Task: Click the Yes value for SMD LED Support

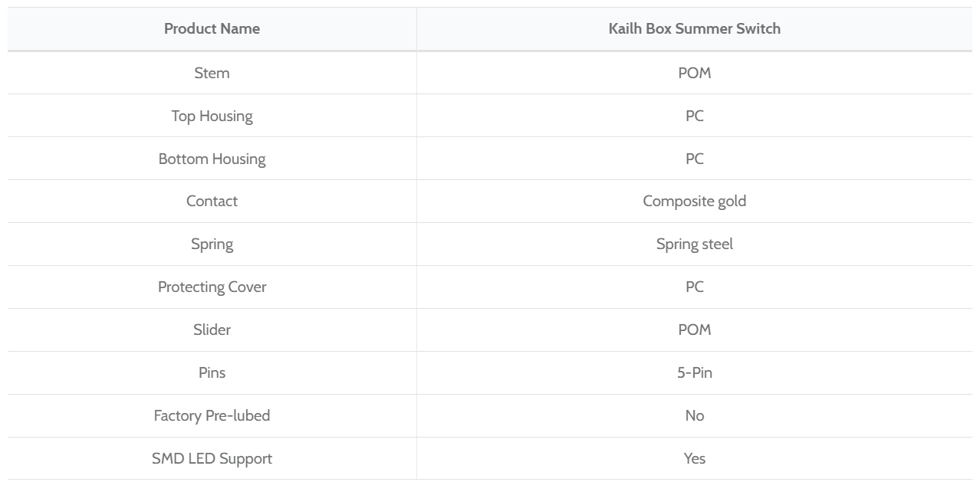Action: pyautogui.click(x=694, y=458)
